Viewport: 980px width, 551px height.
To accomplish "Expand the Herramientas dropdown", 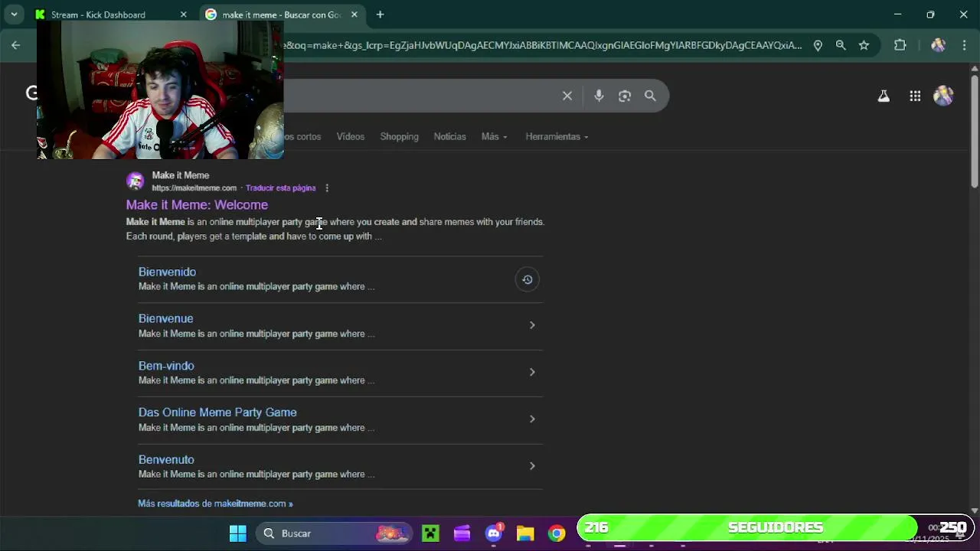I will click(x=557, y=136).
